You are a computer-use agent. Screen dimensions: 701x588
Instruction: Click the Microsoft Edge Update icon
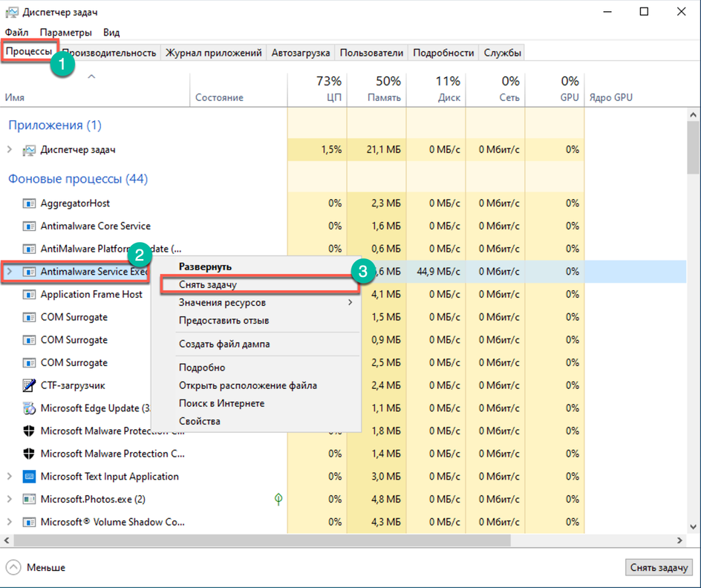29,408
